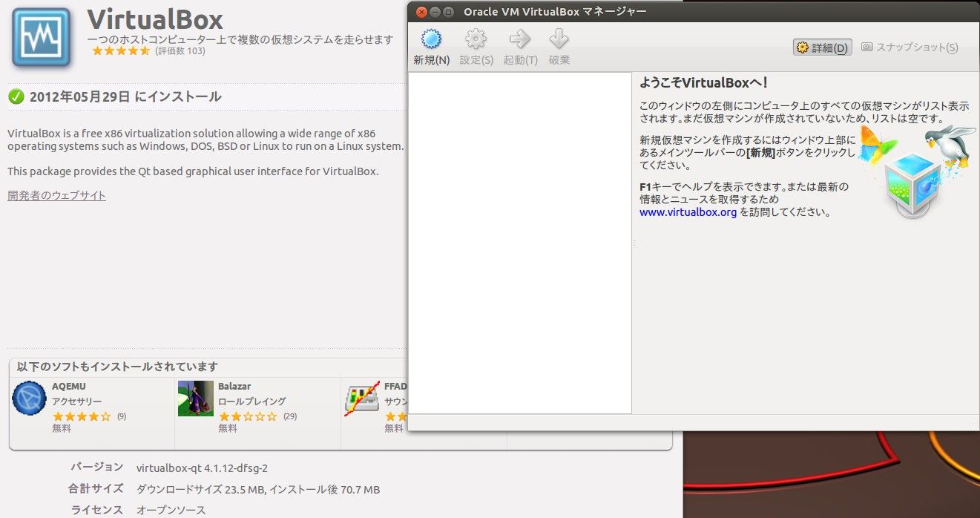
Task: Select the AQEMU title text
Action: [x=69, y=387]
